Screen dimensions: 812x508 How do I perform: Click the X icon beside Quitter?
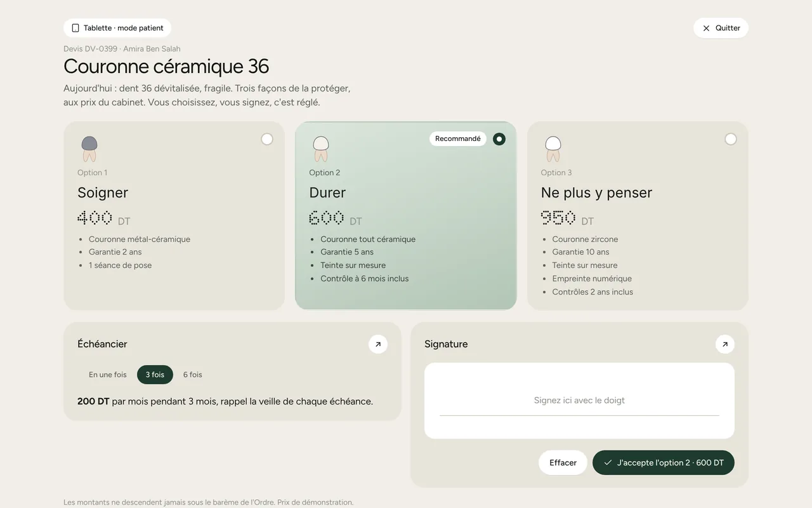click(706, 28)
